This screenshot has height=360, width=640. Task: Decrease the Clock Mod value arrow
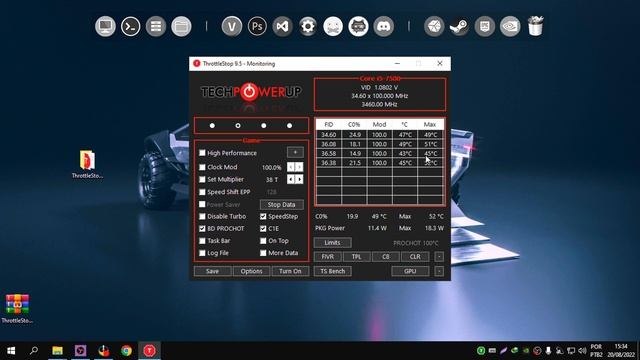pos(291,167)
